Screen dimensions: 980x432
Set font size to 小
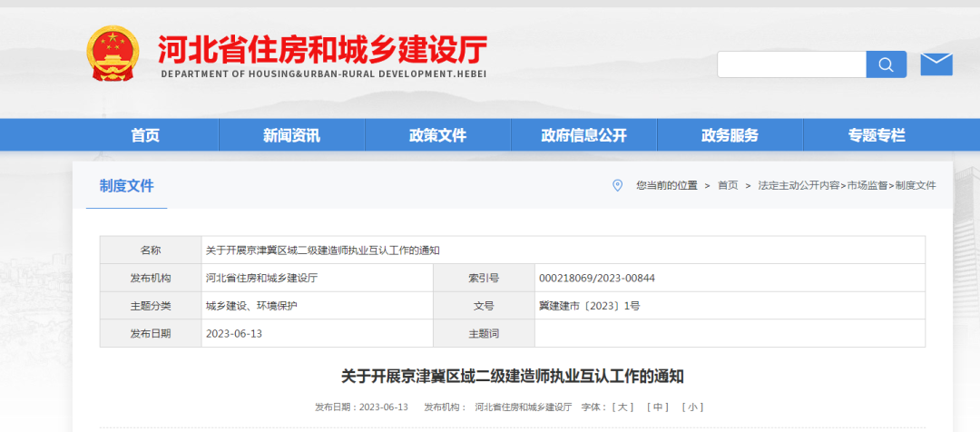pos(692,407)
